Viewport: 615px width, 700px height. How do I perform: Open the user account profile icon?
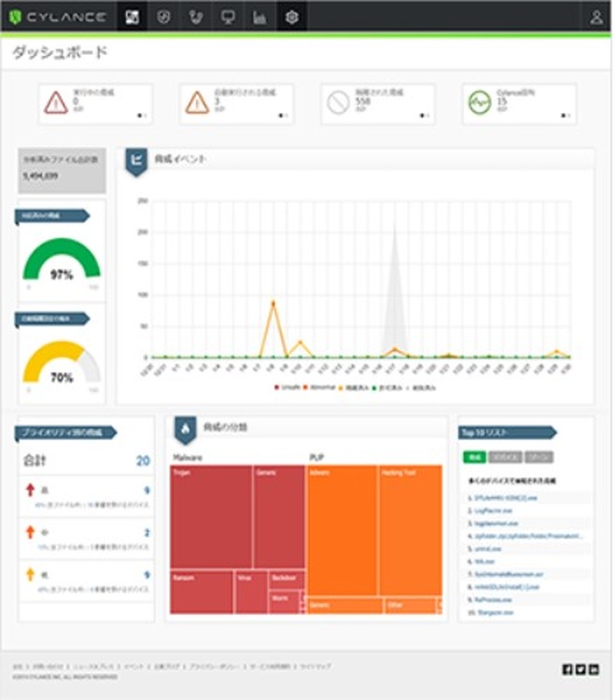tap(597, 18)
